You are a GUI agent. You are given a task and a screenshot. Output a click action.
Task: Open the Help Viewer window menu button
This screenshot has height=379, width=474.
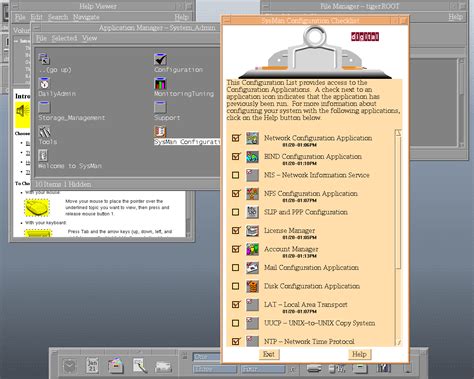[x=15, y=6]
